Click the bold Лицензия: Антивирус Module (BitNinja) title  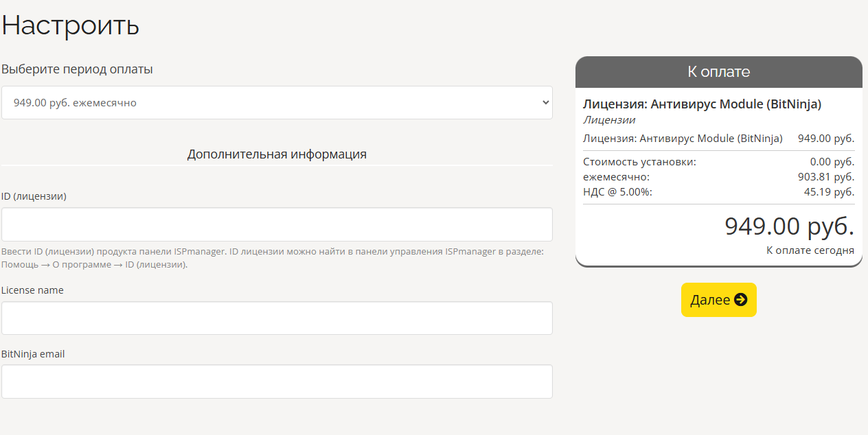(x=702, y=104)
